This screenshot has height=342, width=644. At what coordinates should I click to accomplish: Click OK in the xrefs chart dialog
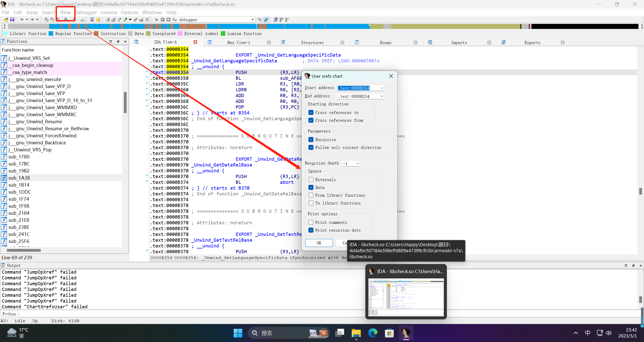pyautogui.click(x=319, y=243)
